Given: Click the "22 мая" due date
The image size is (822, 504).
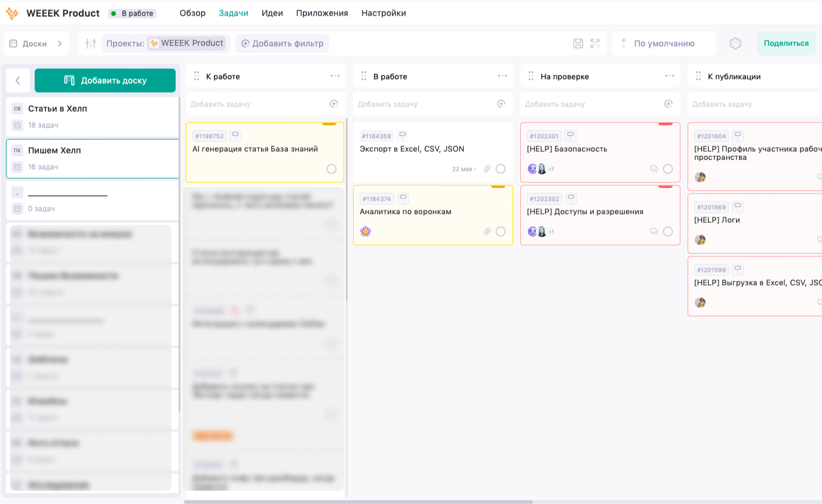Looking at the screenshot, I should coord(463,169).
